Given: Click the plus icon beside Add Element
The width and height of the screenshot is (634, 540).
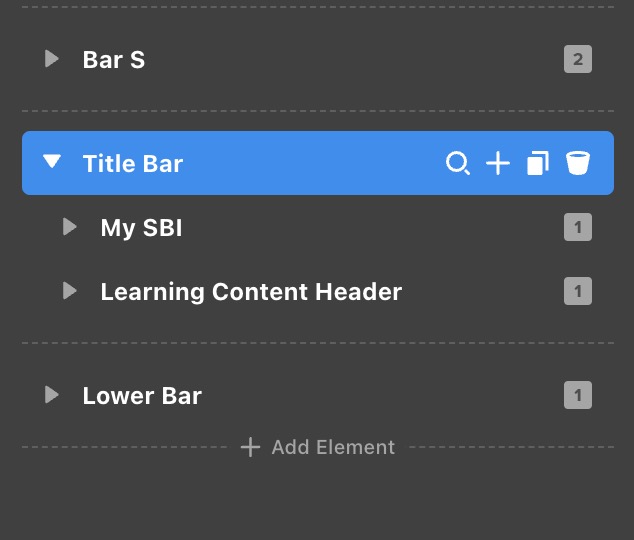Looking at the screenshot, I should point(250,447).
